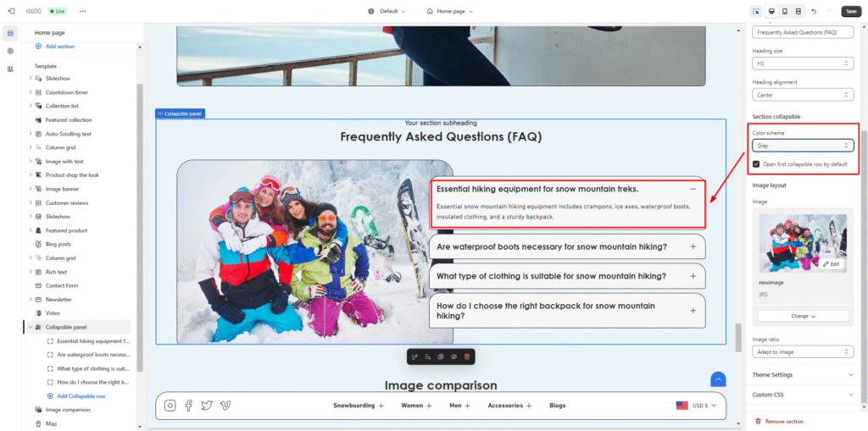This screenshot has height=431, width=868.
Task: Click the Instagram icon in footer
Action: (x=170, y=406)
